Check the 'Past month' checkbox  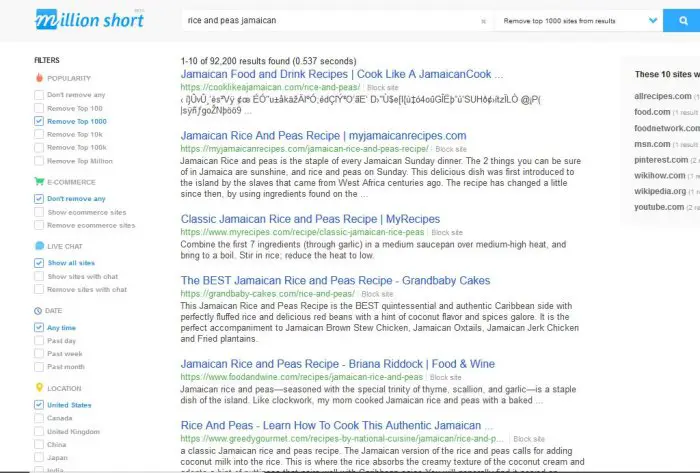pos(39,367)
